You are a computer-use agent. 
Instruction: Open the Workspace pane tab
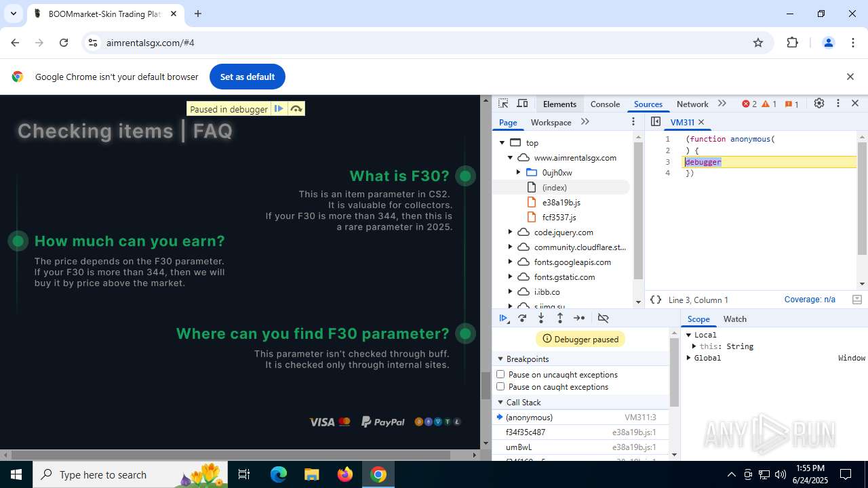(x=551, y=122)
